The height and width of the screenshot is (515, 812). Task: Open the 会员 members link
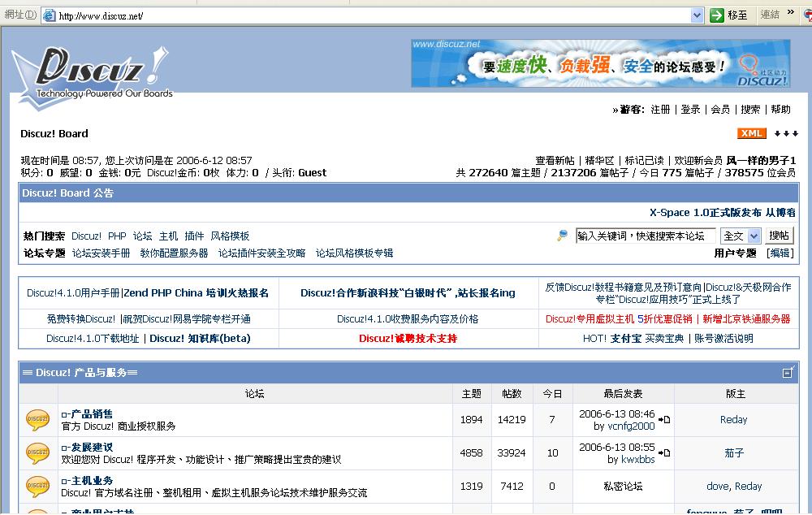click(720, 110)
